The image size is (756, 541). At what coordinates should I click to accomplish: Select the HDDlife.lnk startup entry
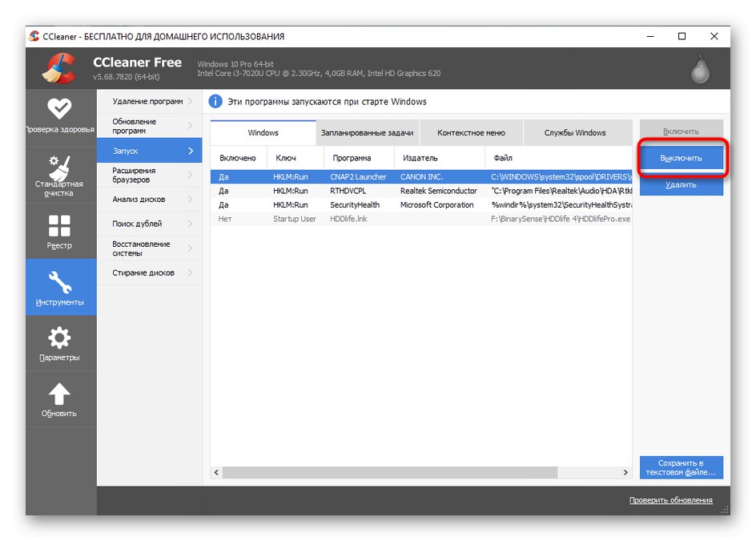[x=421, y=219]
